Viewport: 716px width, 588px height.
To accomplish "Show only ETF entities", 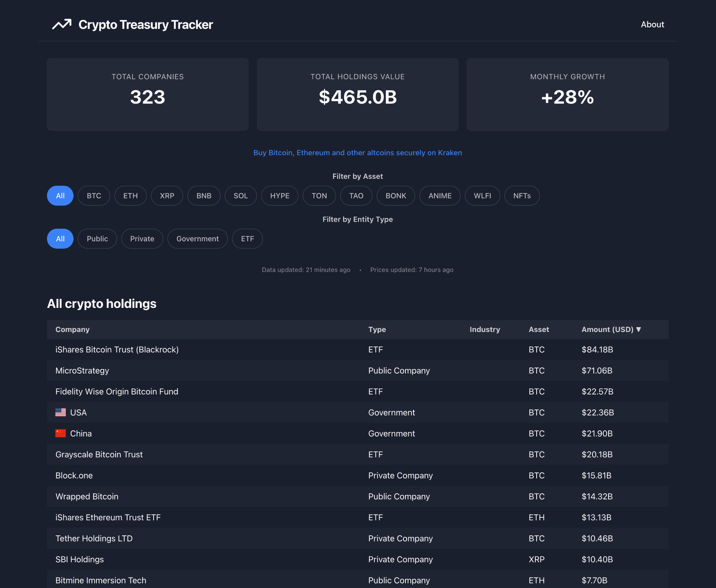I will click(247, 238).
